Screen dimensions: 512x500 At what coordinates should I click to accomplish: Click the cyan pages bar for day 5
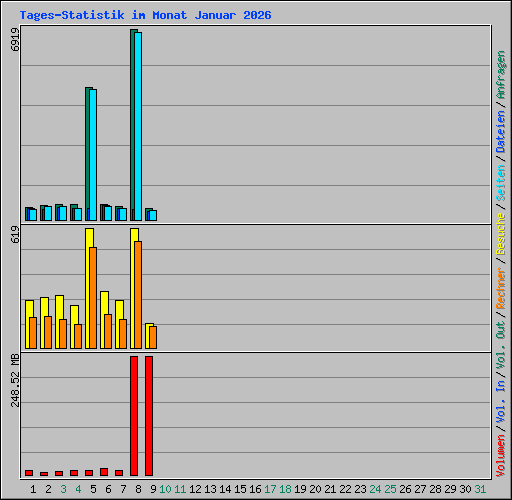pyautogui.click(x=93, y=155)
